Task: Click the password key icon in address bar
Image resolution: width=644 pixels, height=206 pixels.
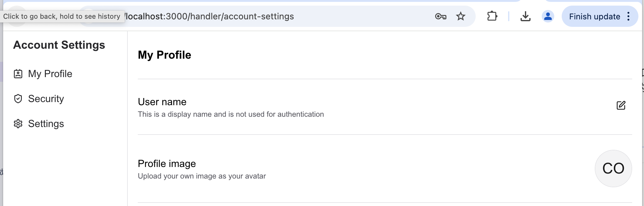Action: [440, 16]
